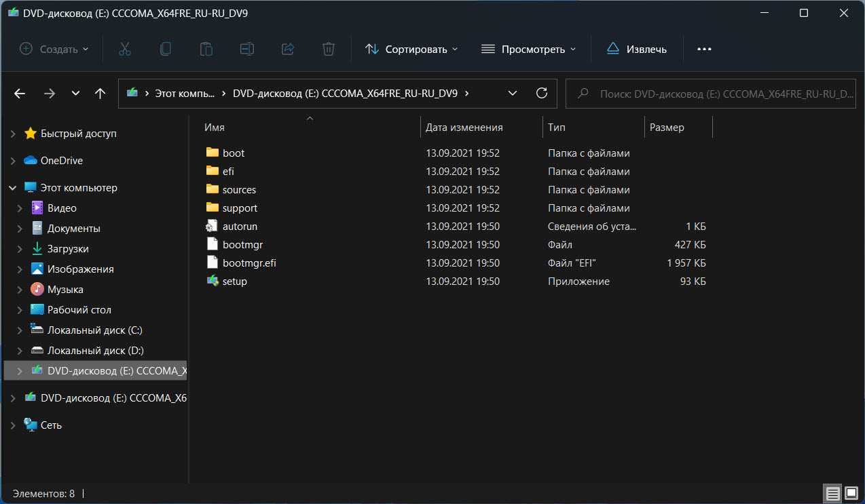Click the Rename icon in toolbar
Viewport: 865px width, 504px height.
pyautogui.click(x=246, y=49)
